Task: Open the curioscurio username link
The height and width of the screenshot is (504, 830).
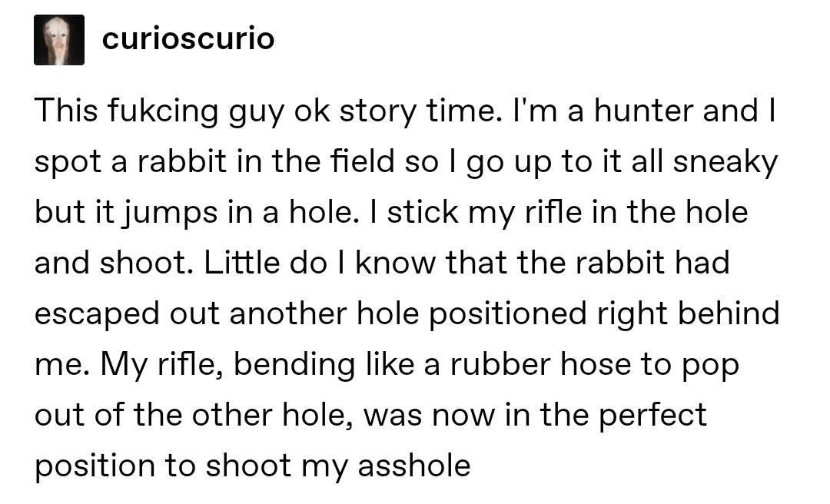Action: (188, 38)
